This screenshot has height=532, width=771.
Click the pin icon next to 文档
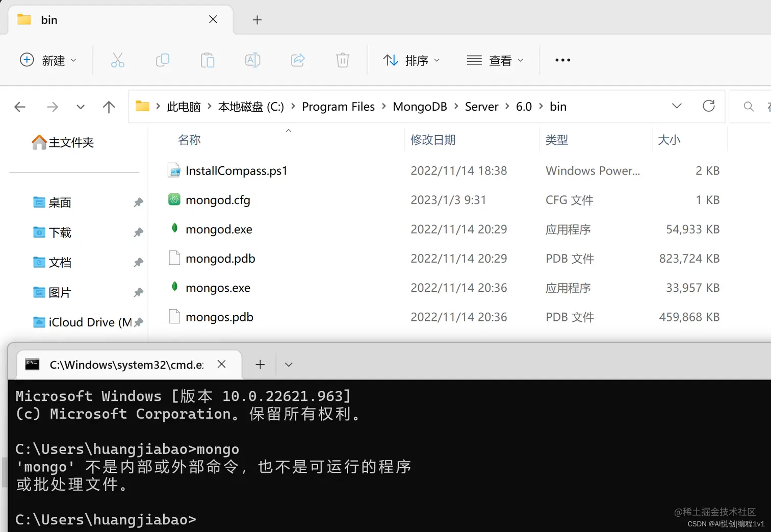pos(138,263)
